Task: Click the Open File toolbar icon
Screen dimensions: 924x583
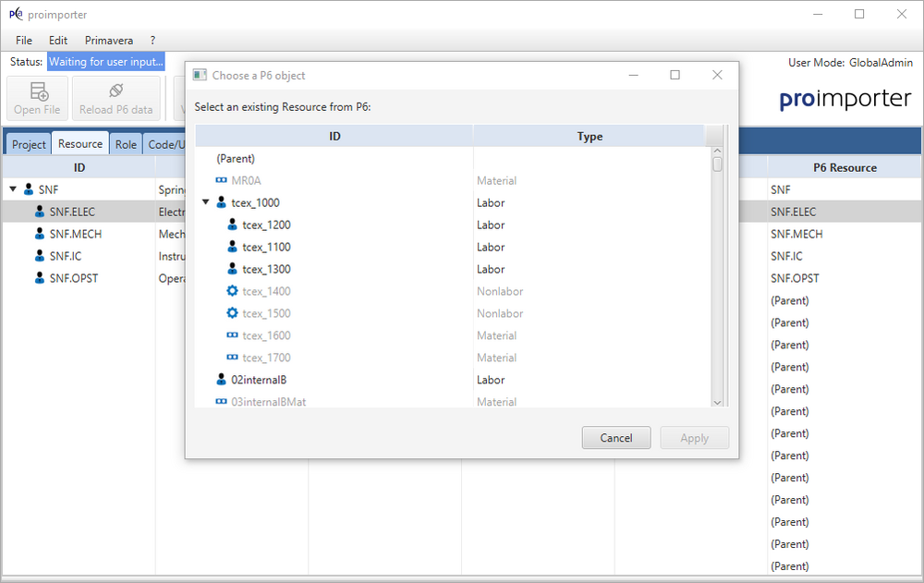Action: click(x=38, y=91)
